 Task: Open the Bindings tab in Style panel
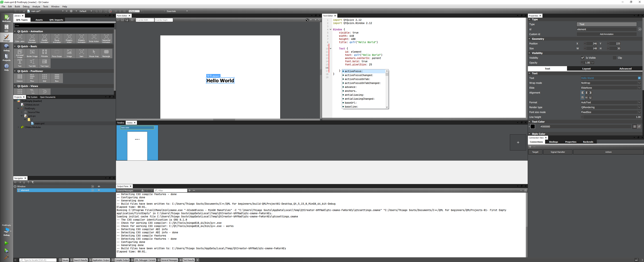tap(554, 142)
